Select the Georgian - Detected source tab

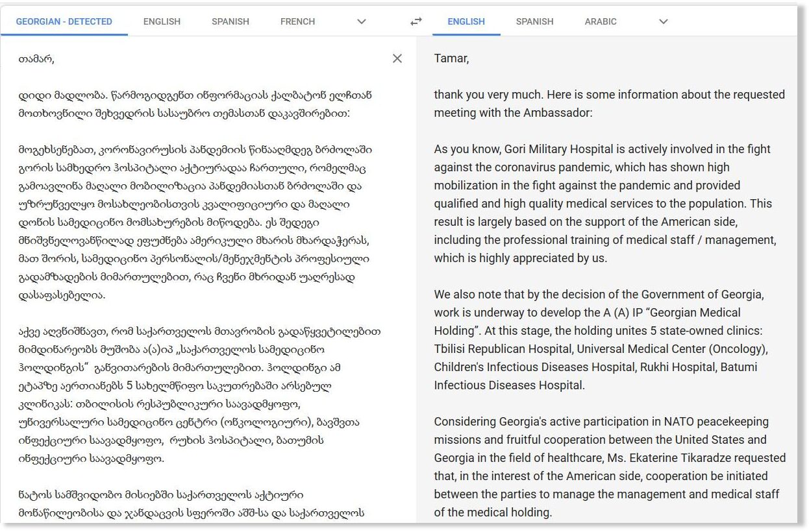point(64,21)
